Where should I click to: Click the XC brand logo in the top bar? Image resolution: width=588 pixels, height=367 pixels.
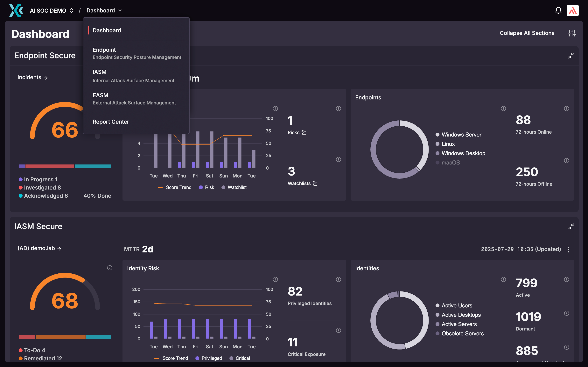point(16,10)
